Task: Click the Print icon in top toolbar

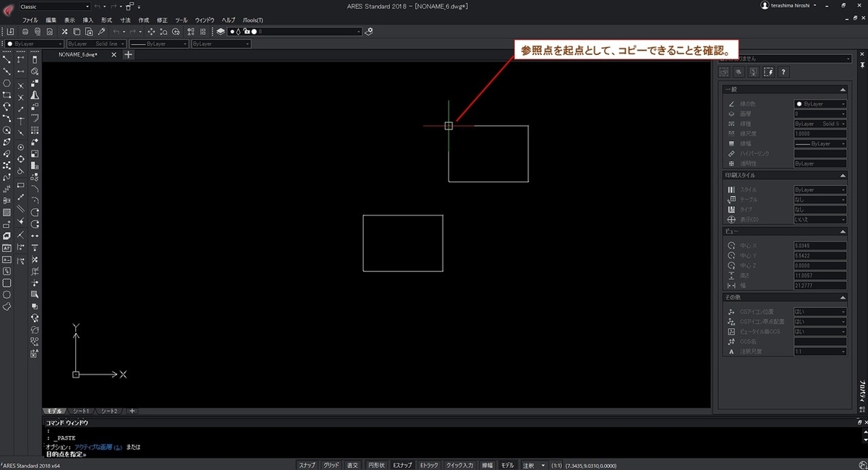Action: 24,32
